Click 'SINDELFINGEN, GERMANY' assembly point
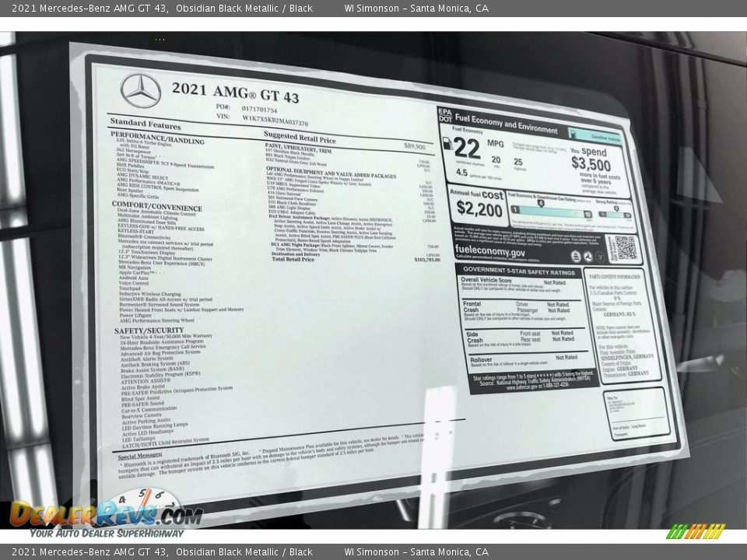The height and width of the screenshot is (560, 747). click(627, 357)
